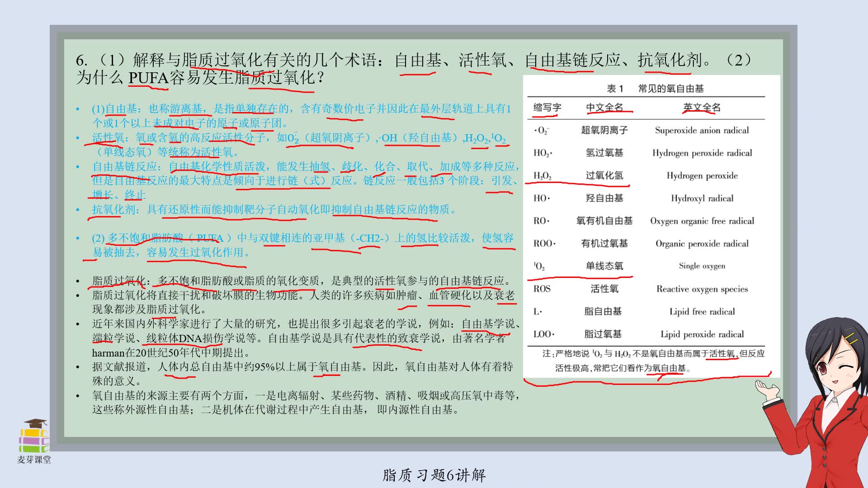The width and height of the screenshot is (868, 488).
Task: Click the ROS abbreviation in the table
Action: click(542, 289)
